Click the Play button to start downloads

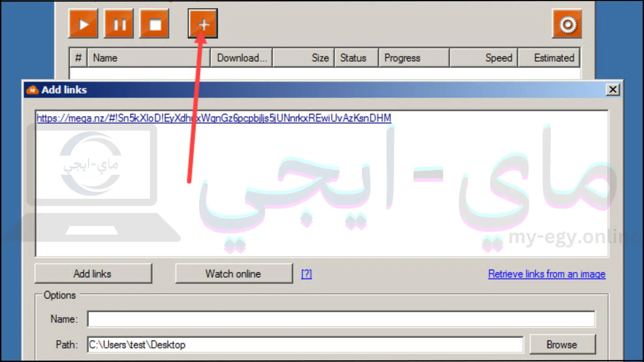[83, 24]
